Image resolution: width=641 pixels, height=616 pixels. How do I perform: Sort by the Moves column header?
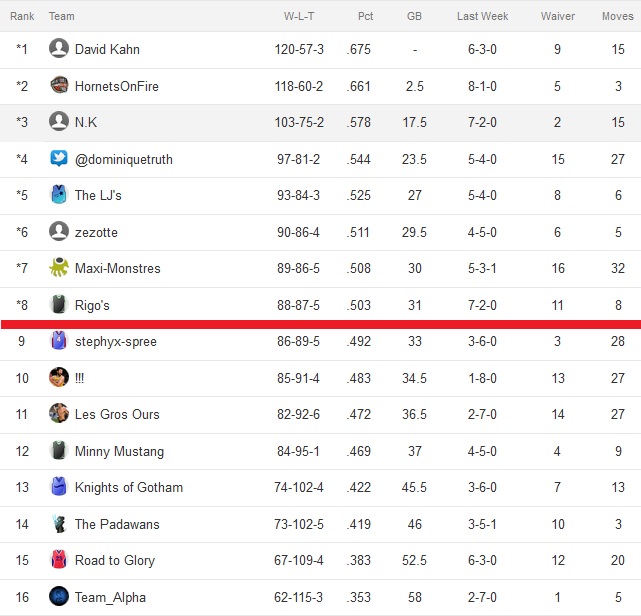pyautogui.click(x=617, y=16)
